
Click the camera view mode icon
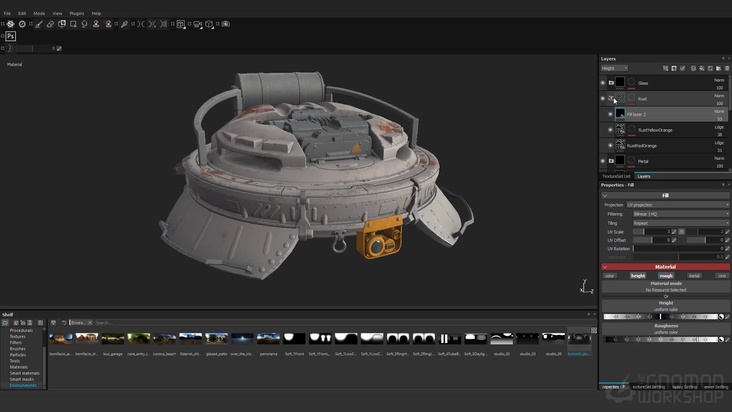(x=197, y=24)
